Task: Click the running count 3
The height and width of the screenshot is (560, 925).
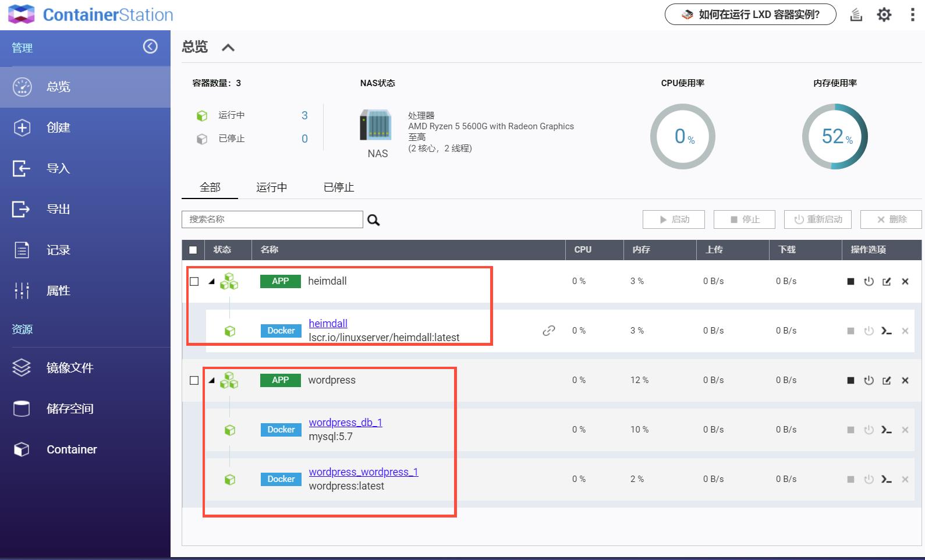Action: point(304,115)
